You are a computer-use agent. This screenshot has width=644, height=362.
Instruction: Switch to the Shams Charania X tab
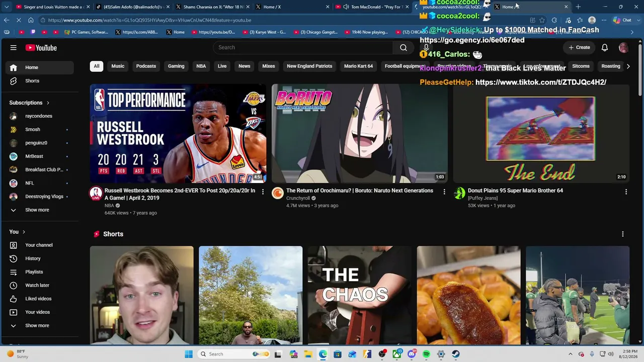[211, 7]
